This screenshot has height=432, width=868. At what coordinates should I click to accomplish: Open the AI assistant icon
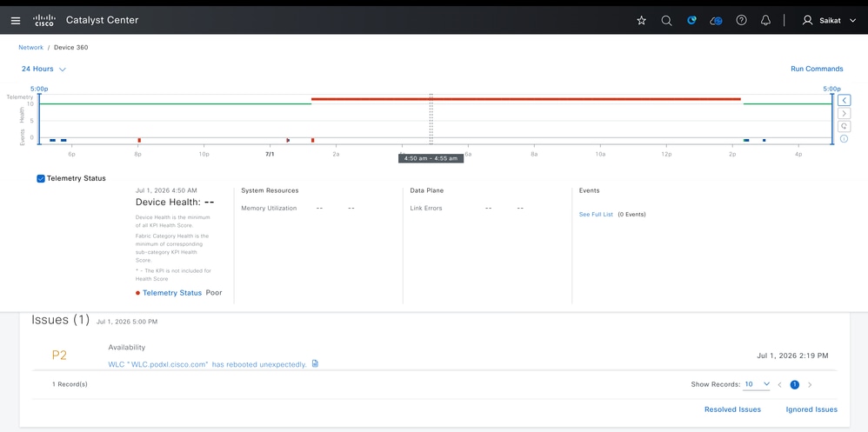click(x=691, y=21)
